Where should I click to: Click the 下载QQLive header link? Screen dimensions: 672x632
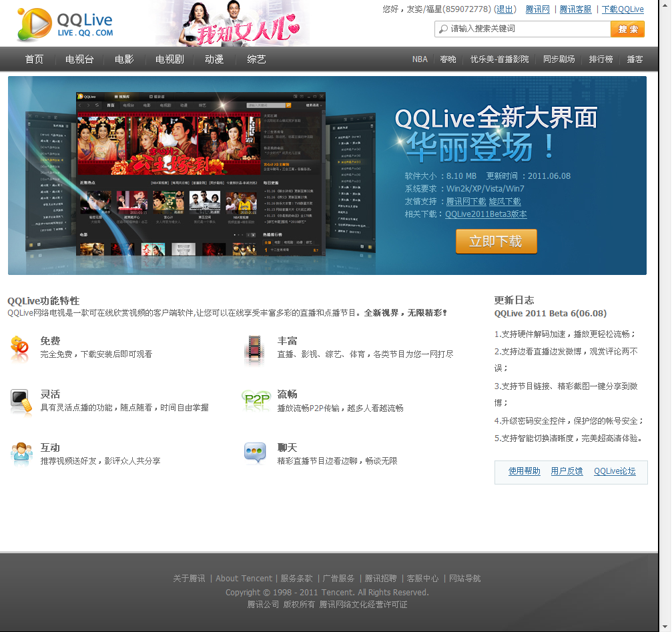click(623, 9)
